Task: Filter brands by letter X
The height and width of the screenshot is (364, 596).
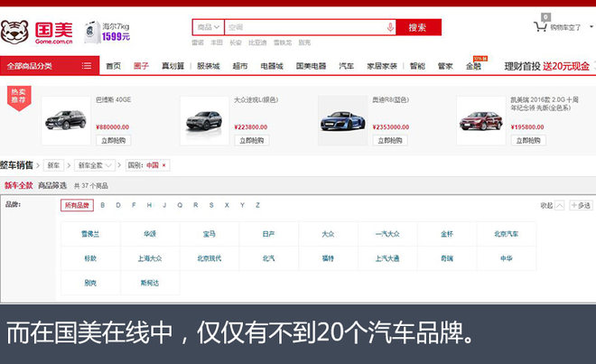Action: 227,205
